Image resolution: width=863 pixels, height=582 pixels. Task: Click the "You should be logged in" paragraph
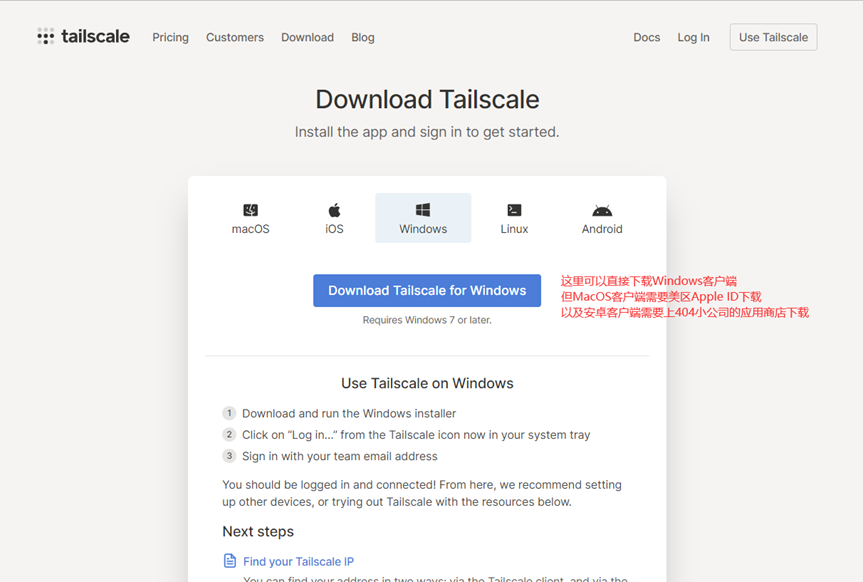(x=422, y=493)
